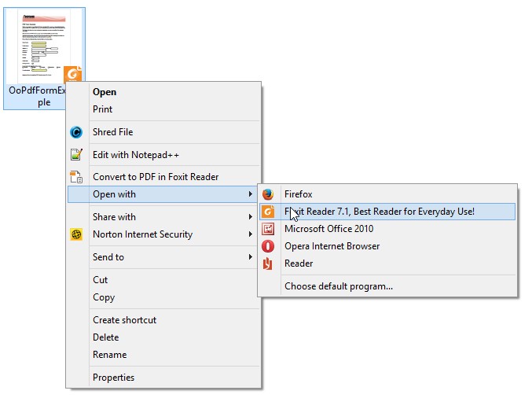The height and width of the screenshot is (398, 532).
Task: Open file with Foxit Reader 7.1
Action: pyautogui.click(x=387, y=212)
